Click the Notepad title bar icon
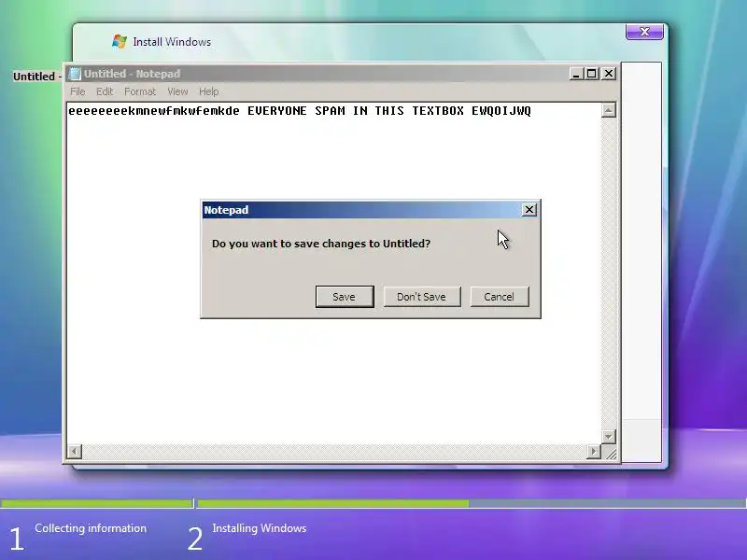The width and height of the screenshot is (747, 560). (75, 74)
